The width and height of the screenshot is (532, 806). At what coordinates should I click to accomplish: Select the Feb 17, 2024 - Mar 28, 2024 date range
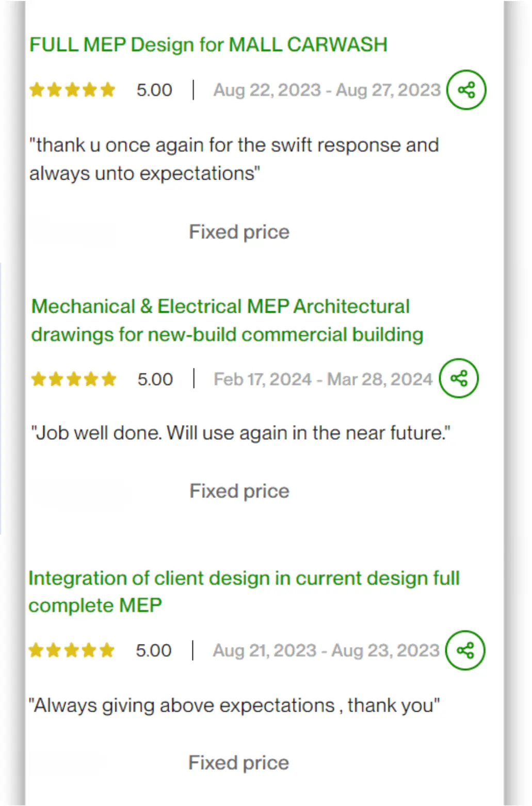(323, 379)
